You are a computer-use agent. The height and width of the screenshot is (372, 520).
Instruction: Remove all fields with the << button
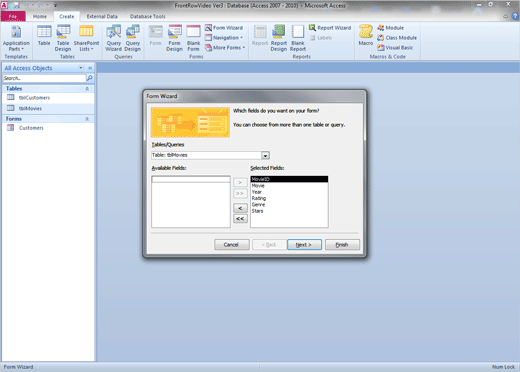240,219
